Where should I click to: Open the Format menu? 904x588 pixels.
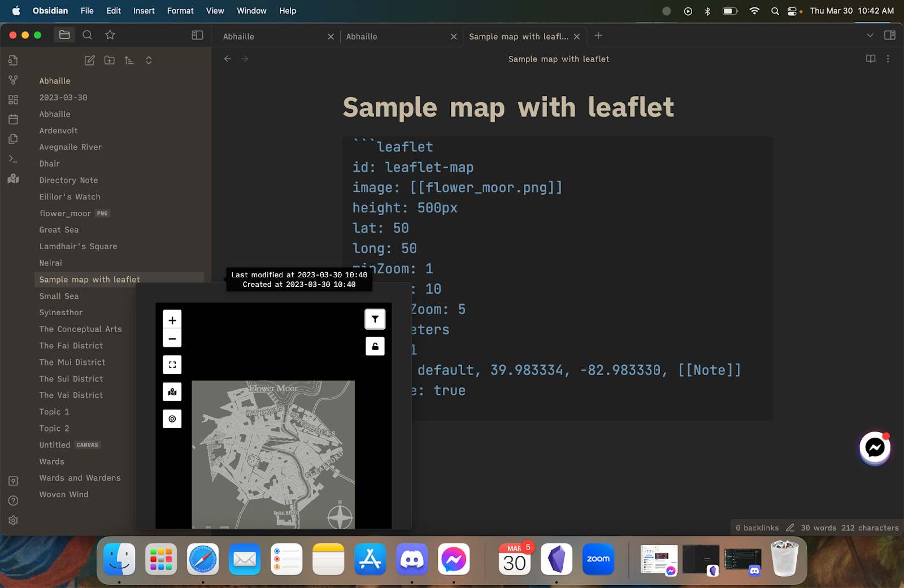[180, 11]
